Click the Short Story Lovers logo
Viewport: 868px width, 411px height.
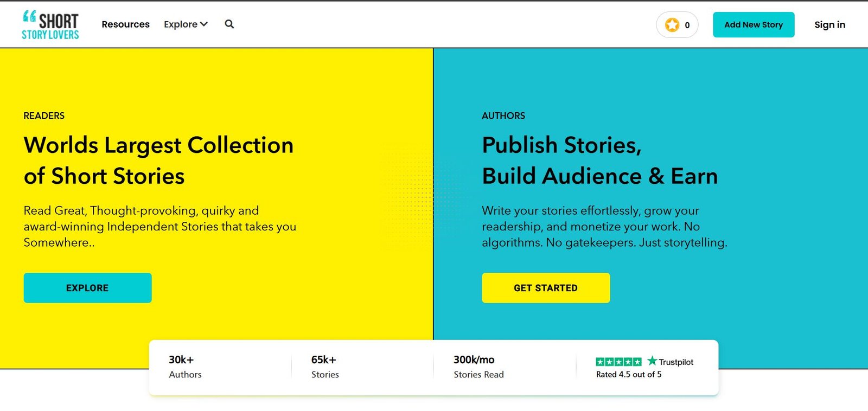point(50,25)
